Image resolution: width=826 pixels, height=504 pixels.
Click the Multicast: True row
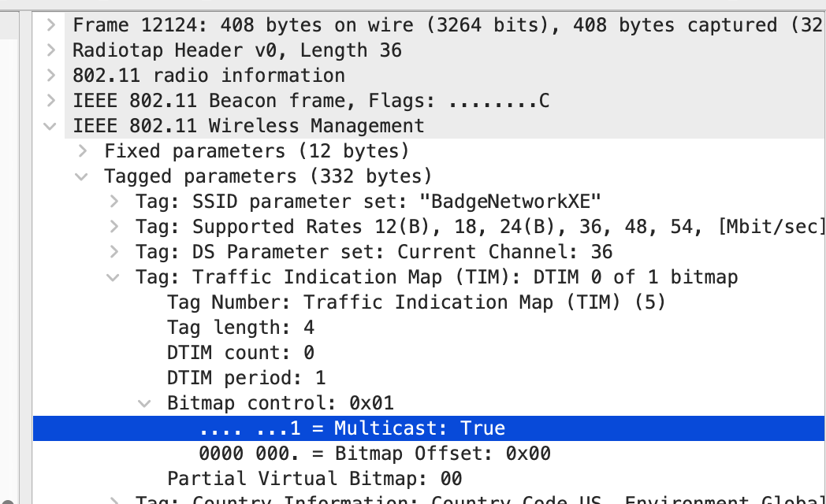352,428
